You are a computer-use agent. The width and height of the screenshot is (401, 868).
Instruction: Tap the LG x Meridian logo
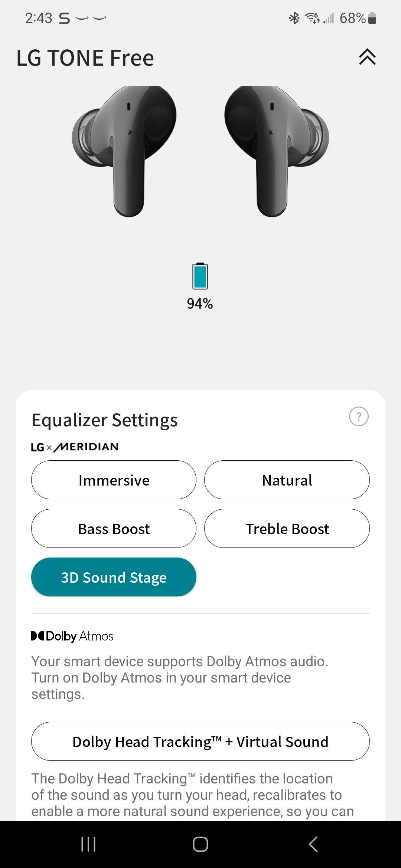tap(75, 447)
